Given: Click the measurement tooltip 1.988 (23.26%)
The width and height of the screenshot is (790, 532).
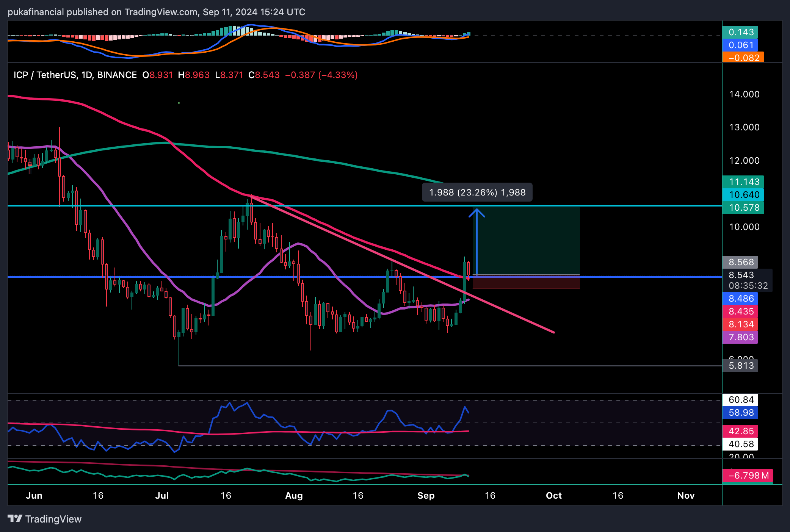Looking at the screenshot, I should point(477,192).
